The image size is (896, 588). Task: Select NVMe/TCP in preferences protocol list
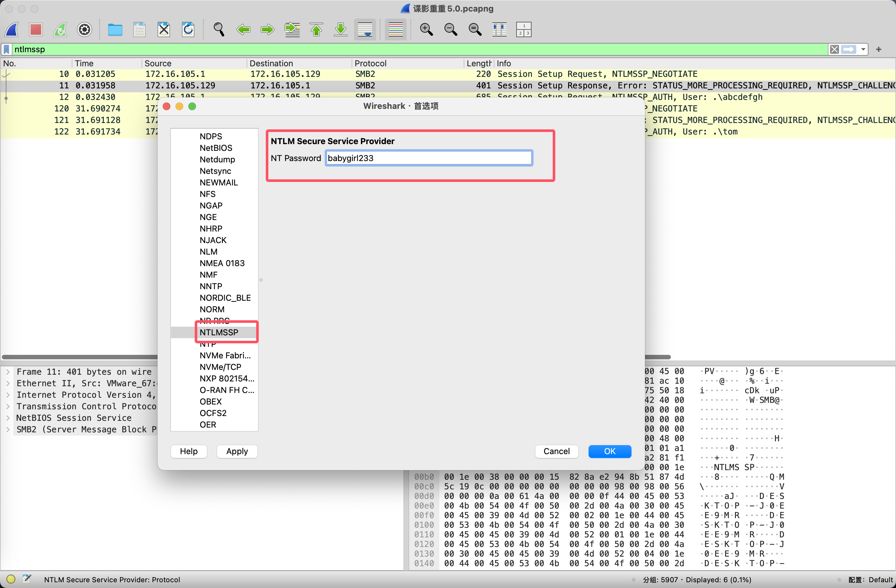click(214, 367)
